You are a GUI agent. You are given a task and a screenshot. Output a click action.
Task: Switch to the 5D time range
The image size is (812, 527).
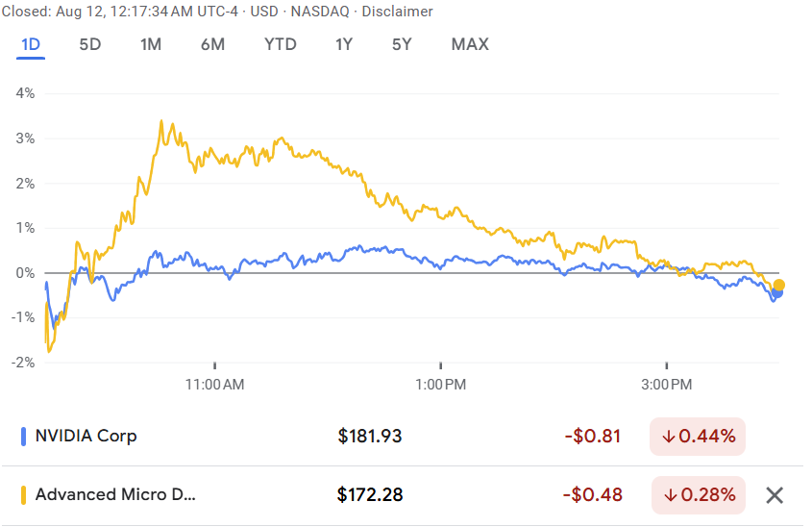click(89, 44)
